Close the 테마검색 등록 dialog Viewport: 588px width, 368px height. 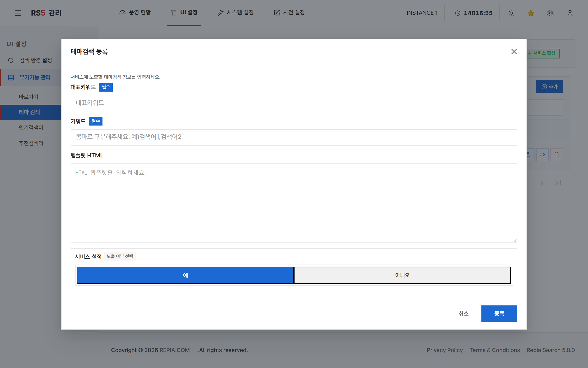tap(514, 51)
